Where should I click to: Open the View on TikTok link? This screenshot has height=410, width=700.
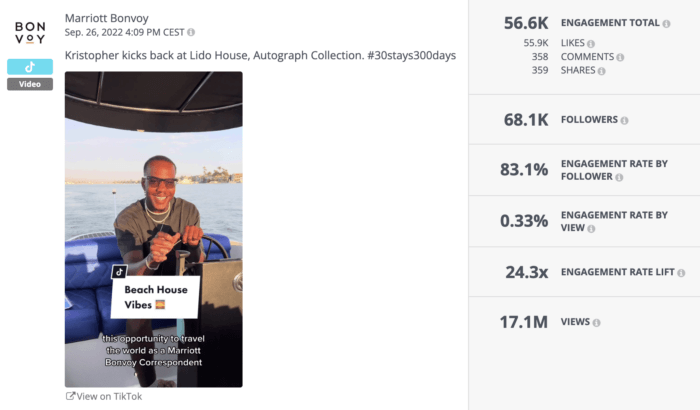104,396
